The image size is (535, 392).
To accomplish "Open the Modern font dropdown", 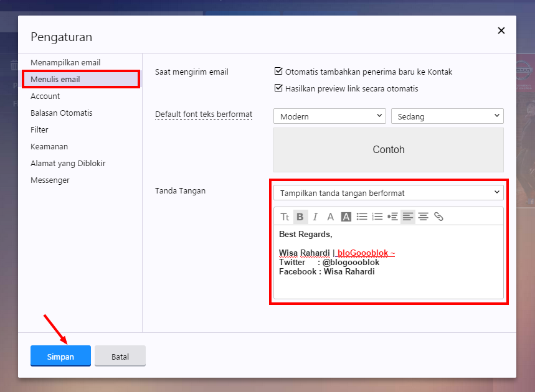I will pos(329,116).
